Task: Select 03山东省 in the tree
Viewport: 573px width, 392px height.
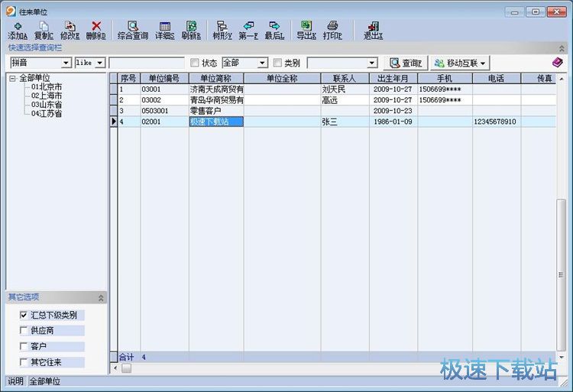Action: 47,105
